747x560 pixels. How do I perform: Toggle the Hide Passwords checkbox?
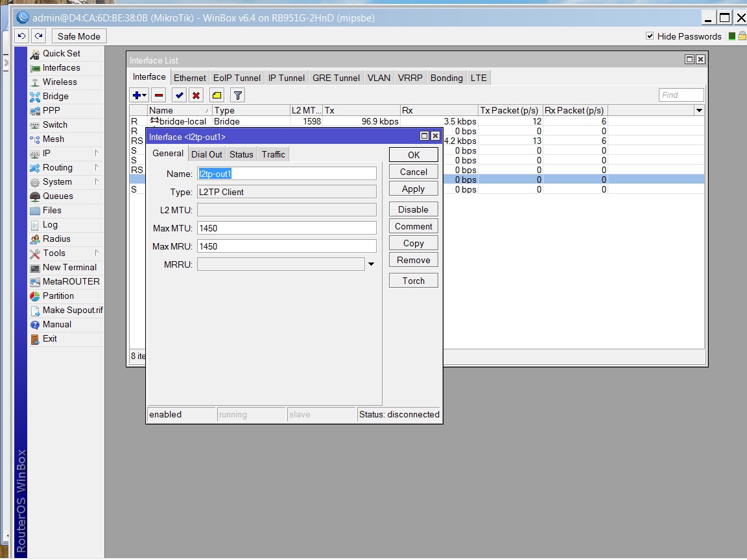click(649, 36)
